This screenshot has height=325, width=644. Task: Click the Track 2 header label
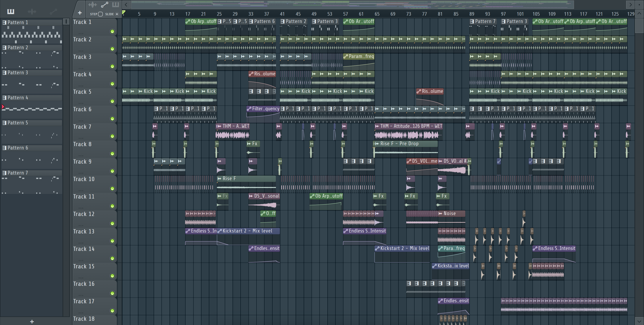point(82,40)
